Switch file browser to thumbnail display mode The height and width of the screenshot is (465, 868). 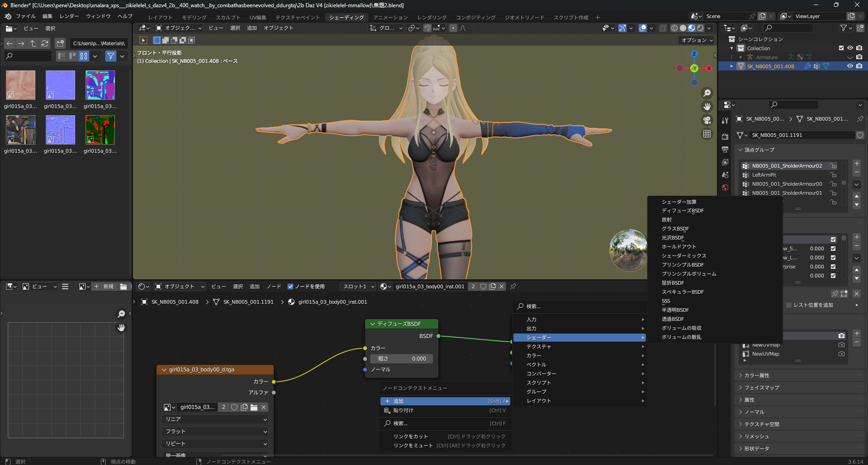[x=84, y=56]
